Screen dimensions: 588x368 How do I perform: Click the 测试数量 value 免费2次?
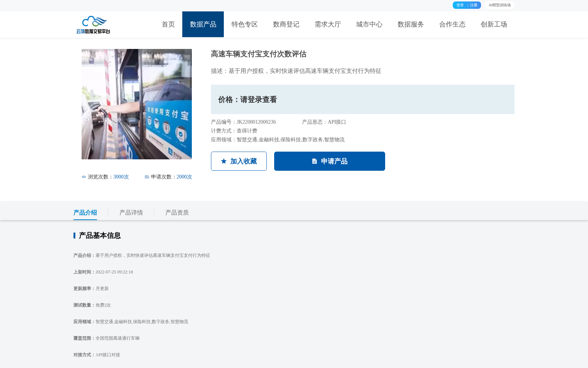[x=103, y=305]
